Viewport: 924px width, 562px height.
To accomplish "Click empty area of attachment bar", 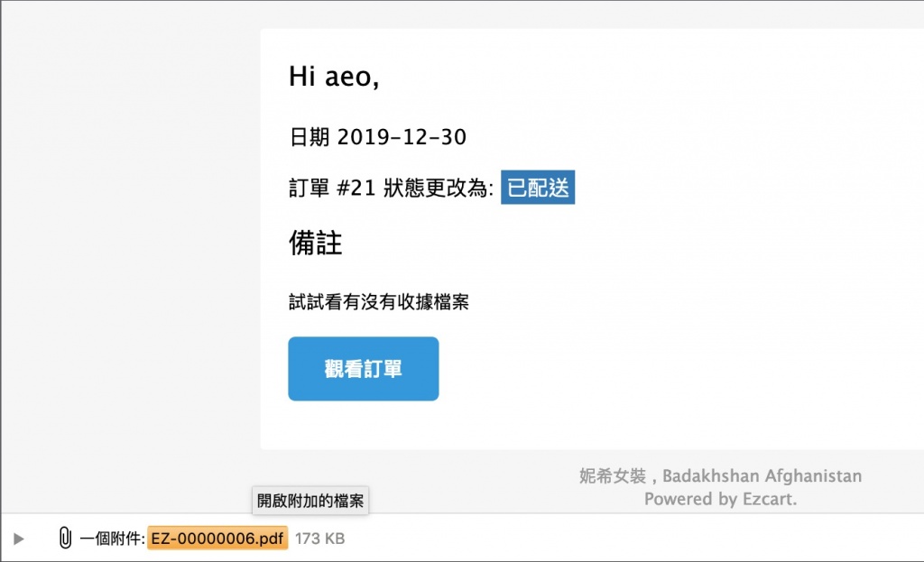I will (632, 539).
